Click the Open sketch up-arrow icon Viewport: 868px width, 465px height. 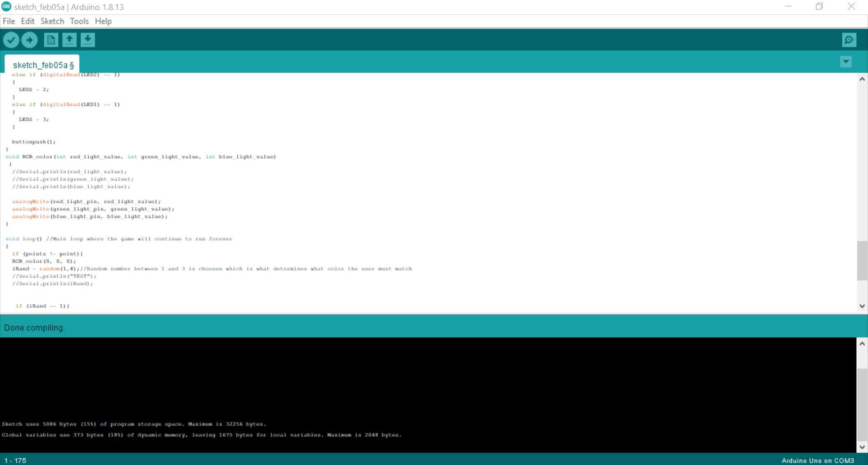click(x=69, y=40)
